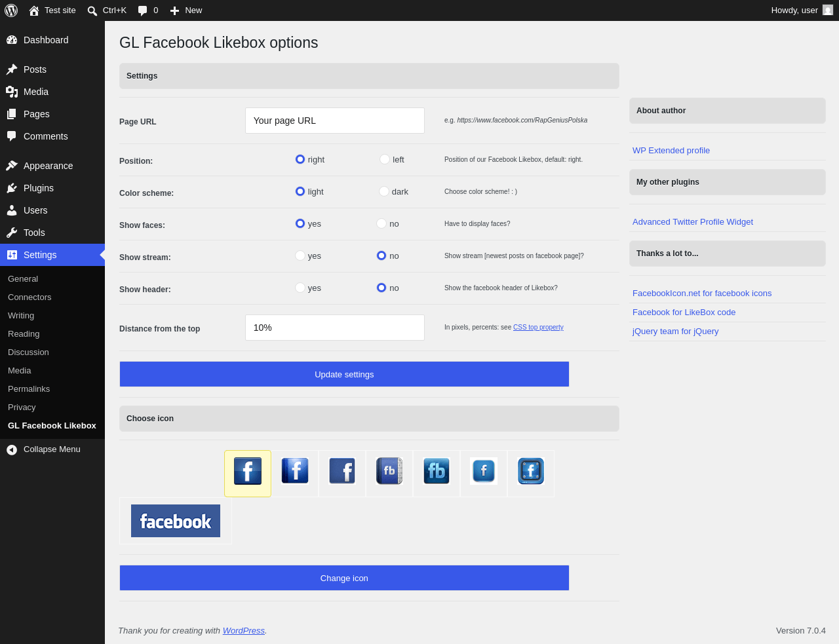Open Discussion settings
The image size is (839, 644).
[x=28, y=352]
